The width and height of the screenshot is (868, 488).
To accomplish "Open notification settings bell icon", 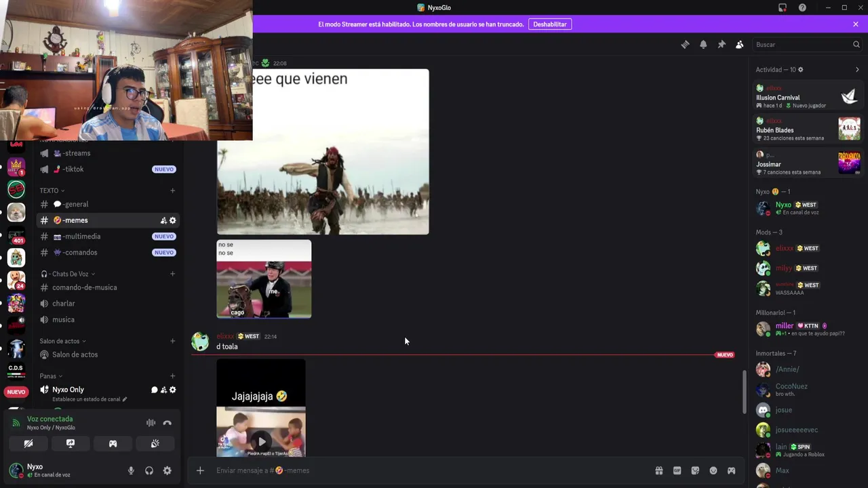I will (703, 45).
